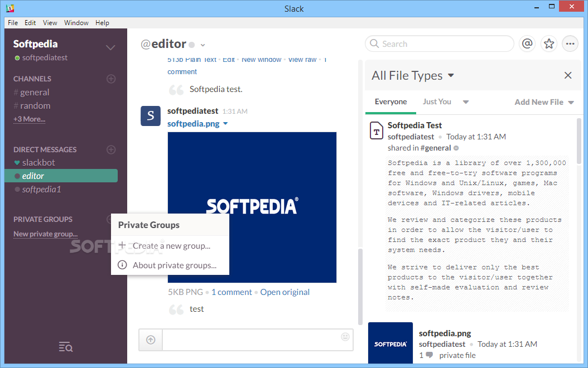Click the info icon beside About private groups
This screenshot has height=368, width=588.
[122, 265]
